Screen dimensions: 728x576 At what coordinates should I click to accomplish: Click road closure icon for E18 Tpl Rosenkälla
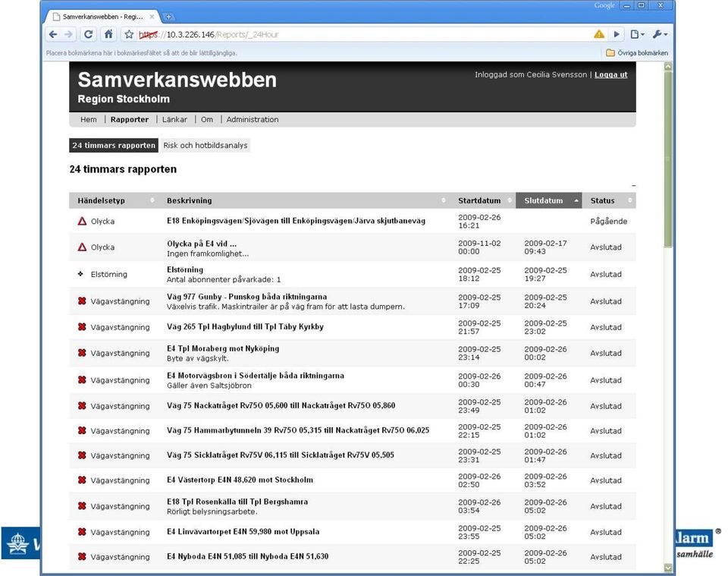point(82,506)
